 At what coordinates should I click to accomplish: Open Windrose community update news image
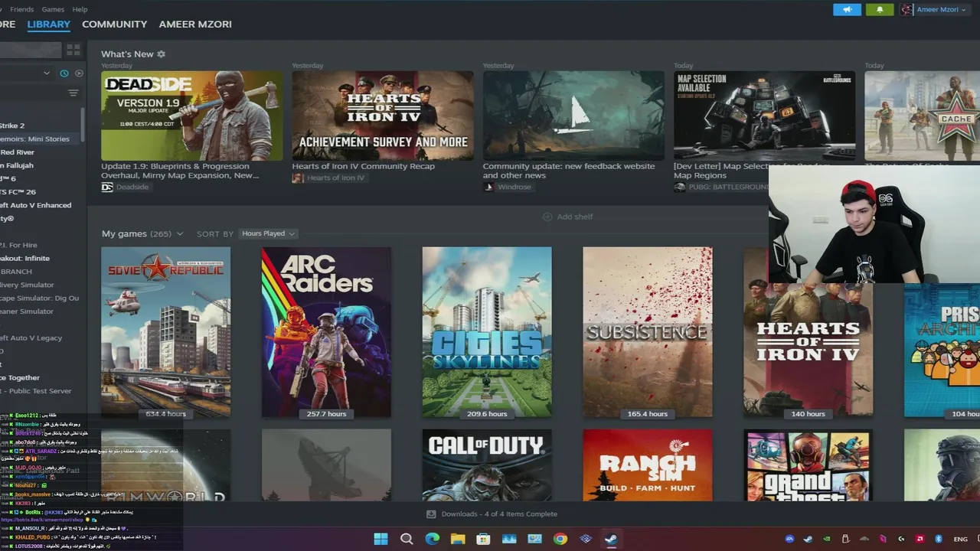(573, 116)
